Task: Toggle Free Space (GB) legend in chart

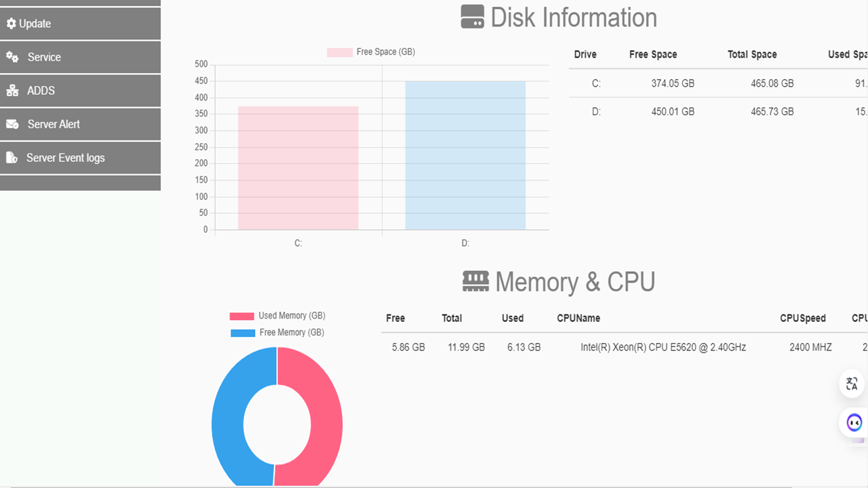Action: [x=371, y=52]
